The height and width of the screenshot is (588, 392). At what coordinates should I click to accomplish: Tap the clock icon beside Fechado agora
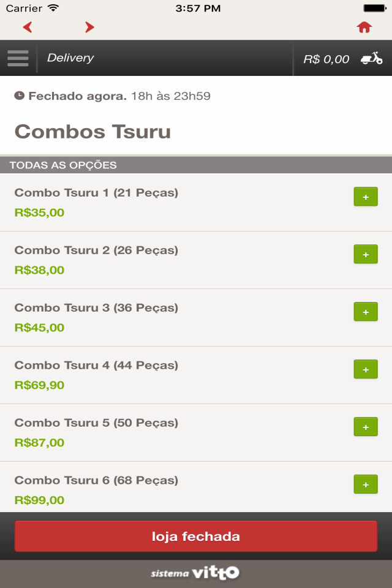20,96
